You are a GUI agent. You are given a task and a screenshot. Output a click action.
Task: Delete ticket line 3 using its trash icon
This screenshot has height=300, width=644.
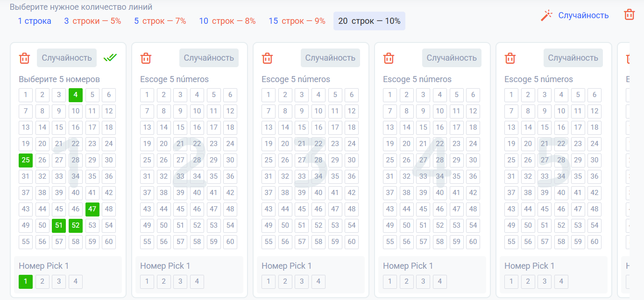(x=267, y=58)
